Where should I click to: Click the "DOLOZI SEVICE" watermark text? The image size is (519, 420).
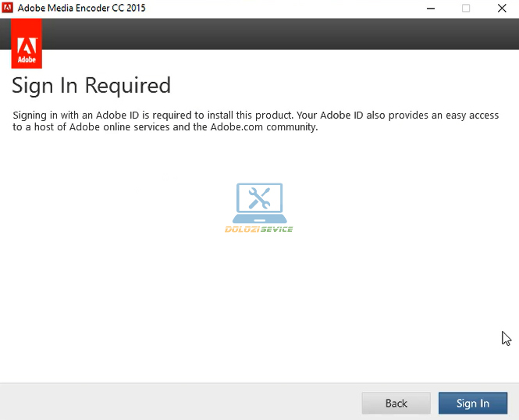pyautogui.click(x=258, y=230)
